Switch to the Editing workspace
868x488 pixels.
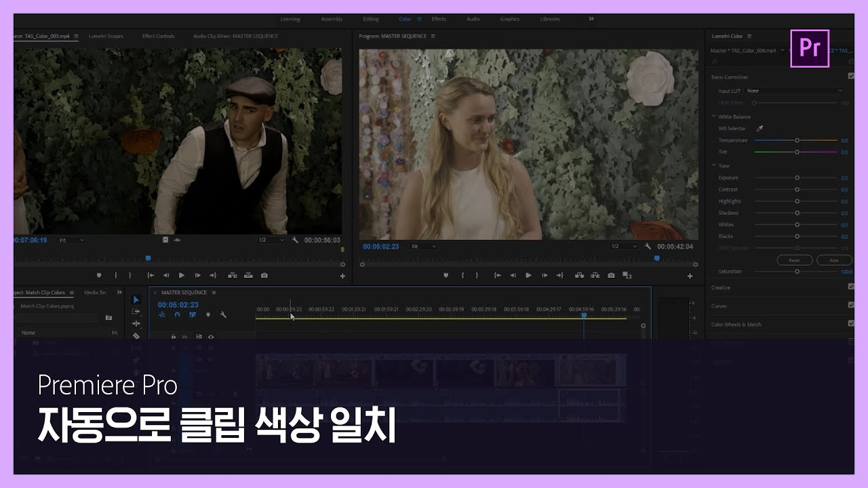click(x=370, y=19)
